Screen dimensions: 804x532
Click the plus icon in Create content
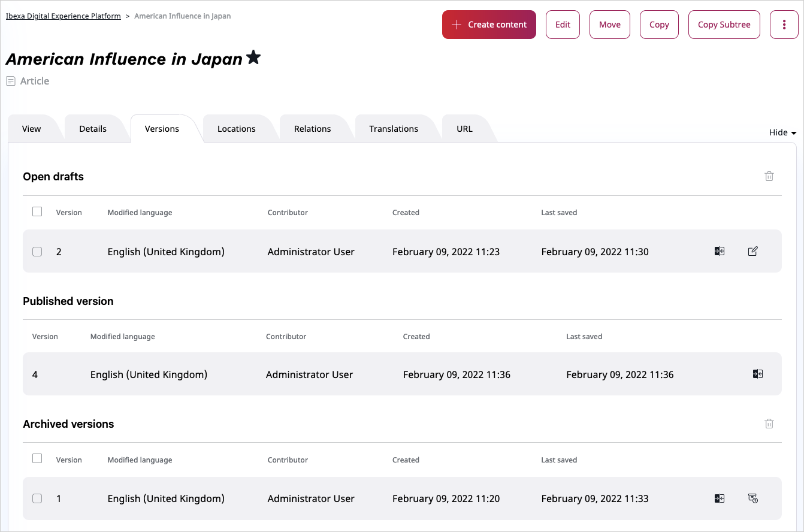(x=457, y=25)
